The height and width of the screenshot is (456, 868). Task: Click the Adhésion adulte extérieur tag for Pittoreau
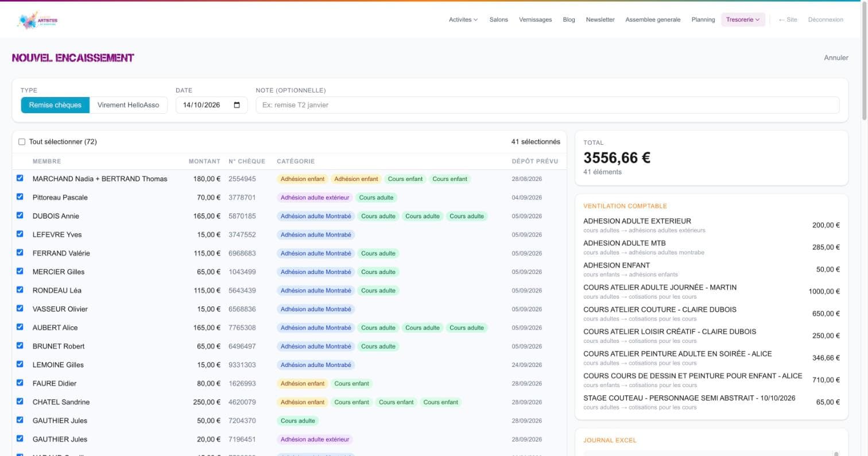coord(315,198)
